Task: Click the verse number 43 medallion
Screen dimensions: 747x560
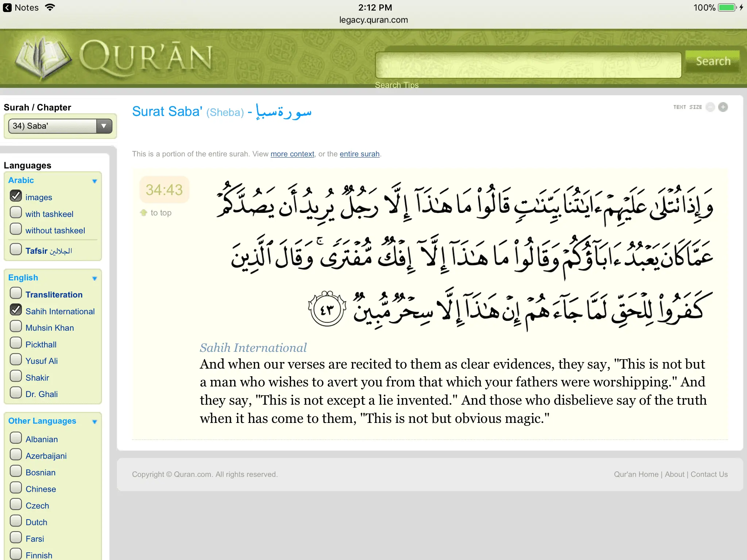Action: tap(327, 309)
